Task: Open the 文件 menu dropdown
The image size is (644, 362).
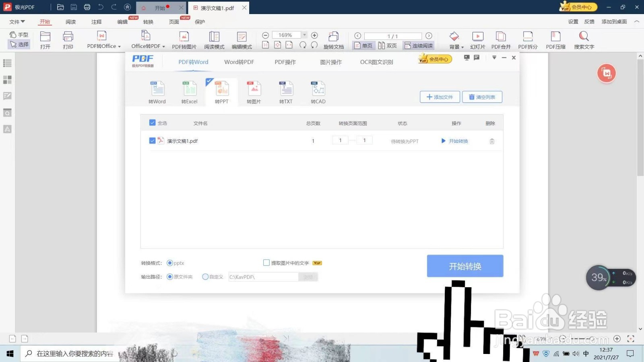Action: (17, 22)
